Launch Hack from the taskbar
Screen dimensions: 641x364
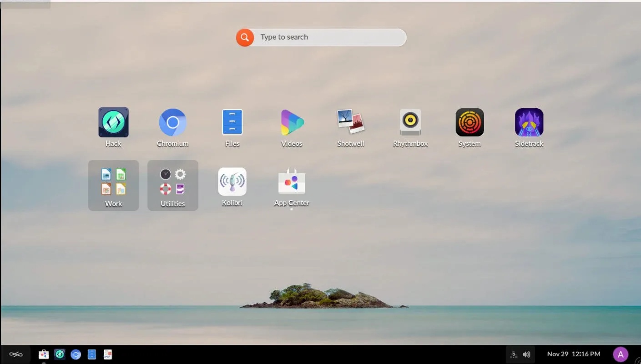click(x=60, y=354)
